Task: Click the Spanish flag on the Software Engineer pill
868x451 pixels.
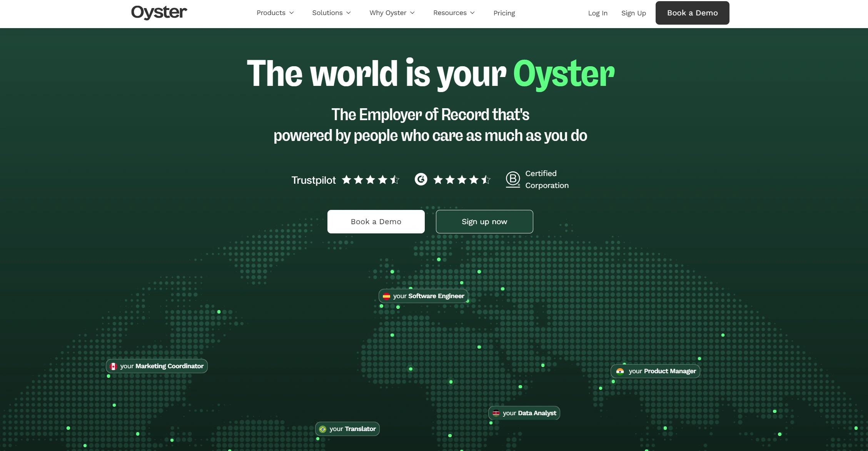Action: click(386, 296)
